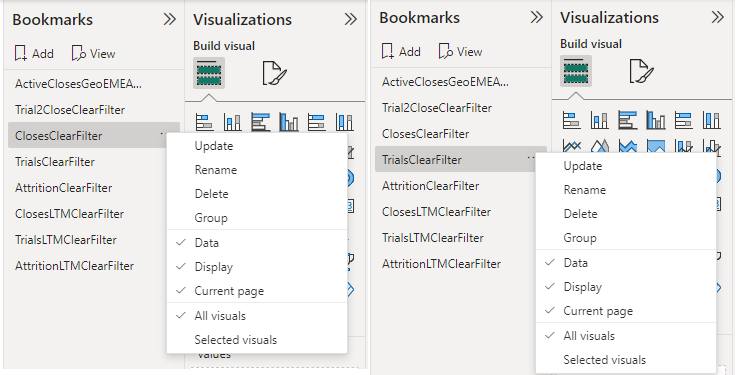Viewport: 738px width, 375px height.
Task: Select area chart icon in right screenshot
Action: (600, 146)
